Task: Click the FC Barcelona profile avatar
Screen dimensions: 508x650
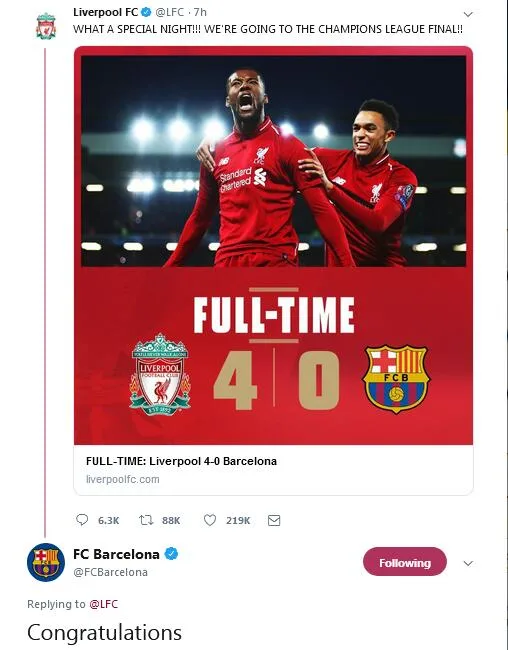Action: (x=46, y=562)
